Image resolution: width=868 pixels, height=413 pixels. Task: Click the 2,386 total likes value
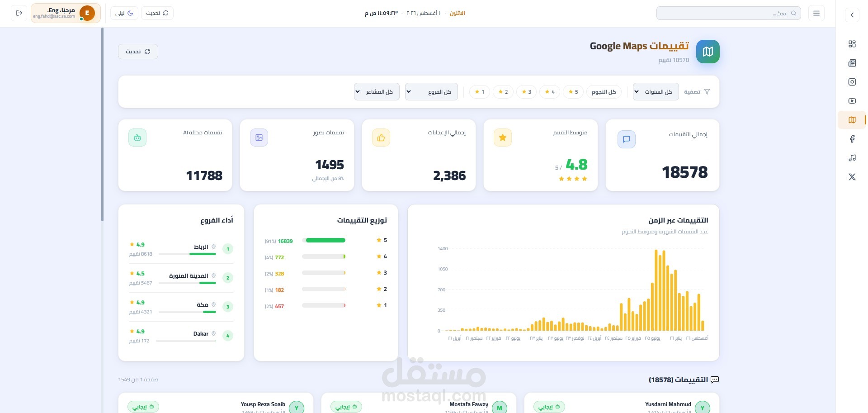449,176
